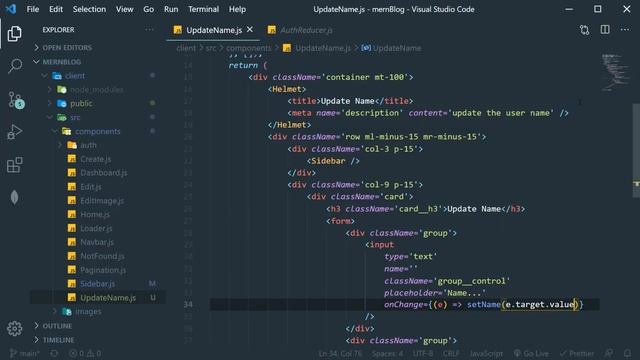
Task: Click the main branch indicator in status bar
Action: [24, 353]
